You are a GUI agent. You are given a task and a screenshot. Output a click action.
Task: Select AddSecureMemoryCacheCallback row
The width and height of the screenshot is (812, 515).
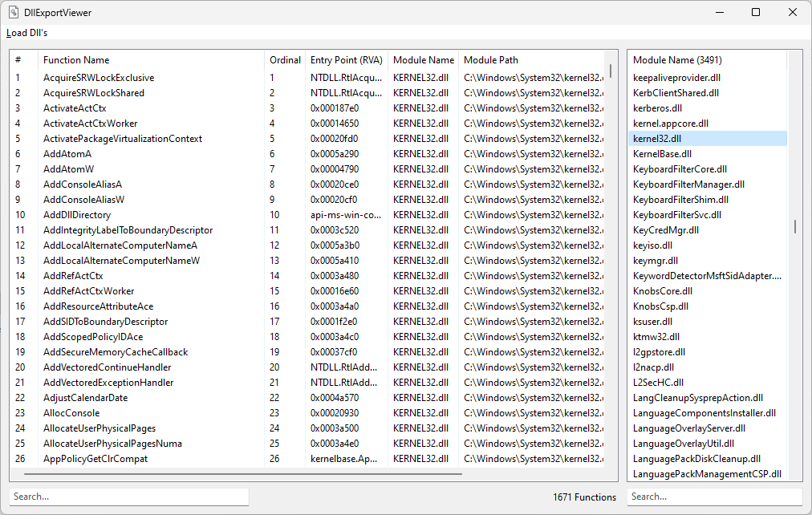(307, 352)
